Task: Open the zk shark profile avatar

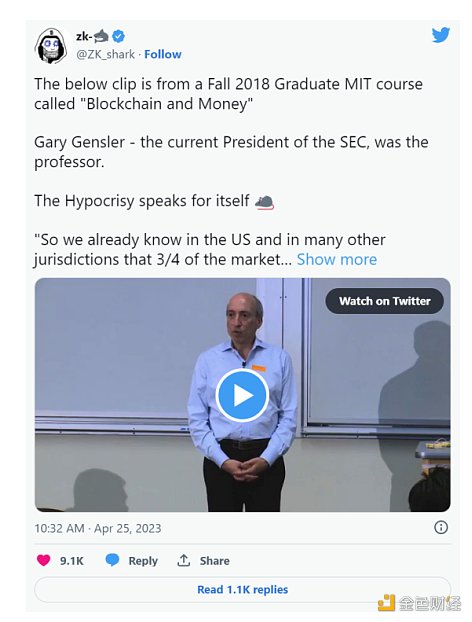Action: 51,46
